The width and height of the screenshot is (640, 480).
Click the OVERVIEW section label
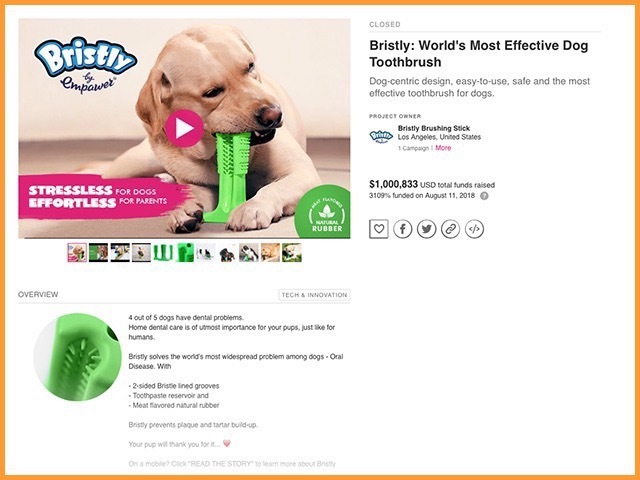tap(38, 294)
